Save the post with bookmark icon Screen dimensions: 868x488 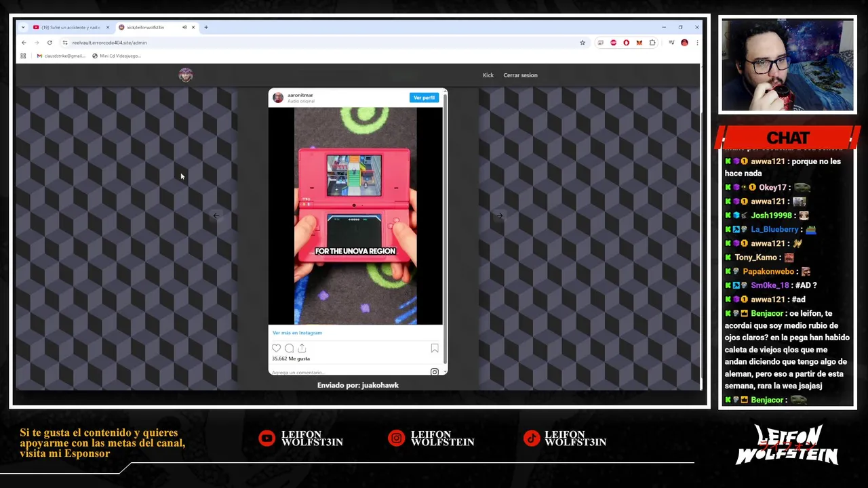click(x=435, y=348)
